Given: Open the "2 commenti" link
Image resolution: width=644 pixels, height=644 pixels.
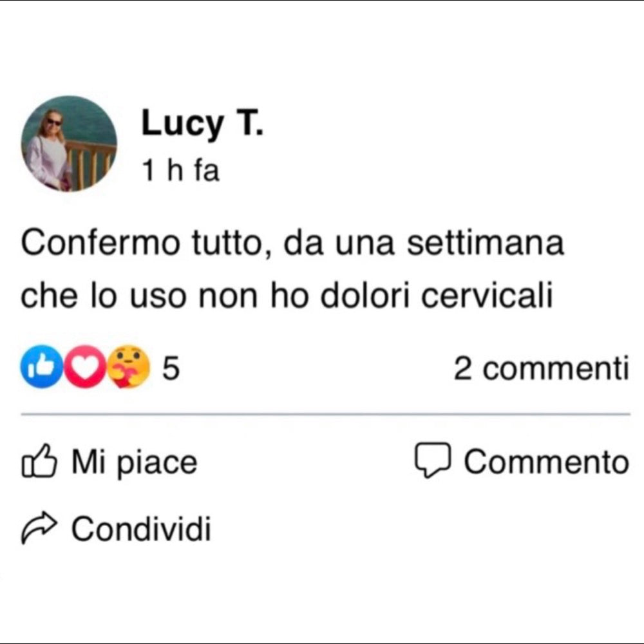Looking at the screenshot, I should (541, 369).
